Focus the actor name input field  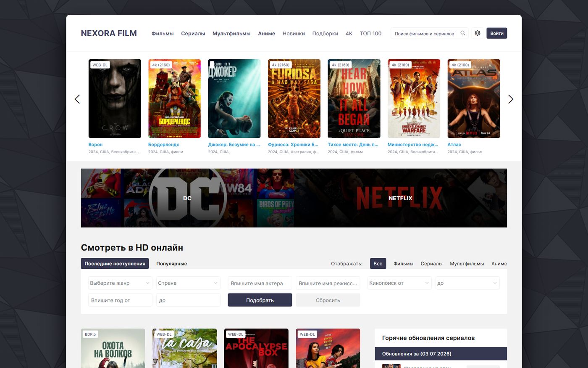coord(260,283)
